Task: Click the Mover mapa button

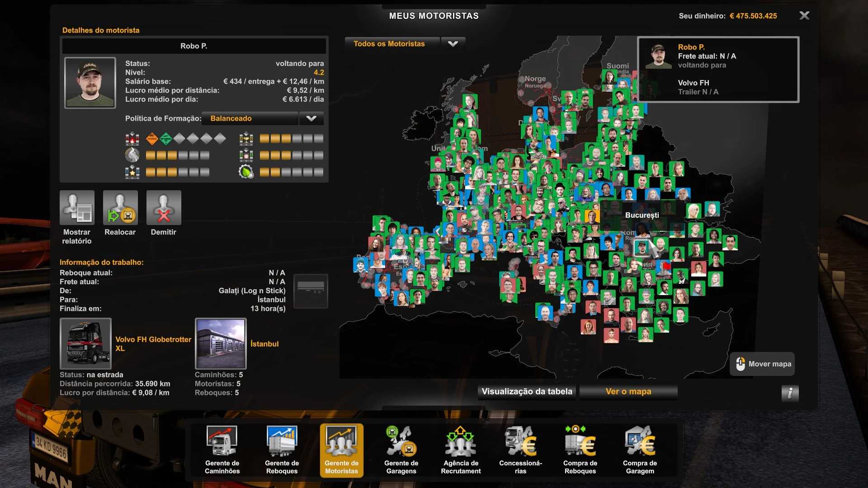Action: [762, 364]
